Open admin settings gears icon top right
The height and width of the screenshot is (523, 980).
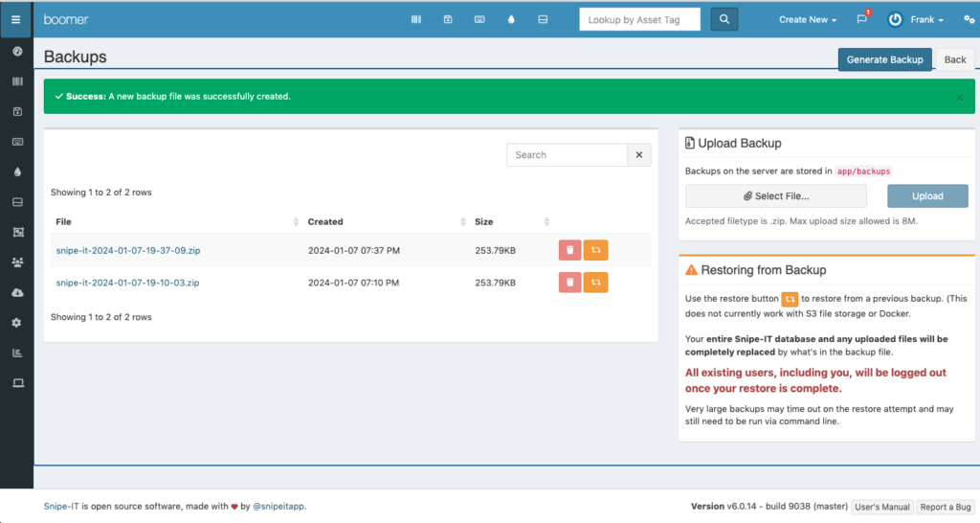(969, 19)
